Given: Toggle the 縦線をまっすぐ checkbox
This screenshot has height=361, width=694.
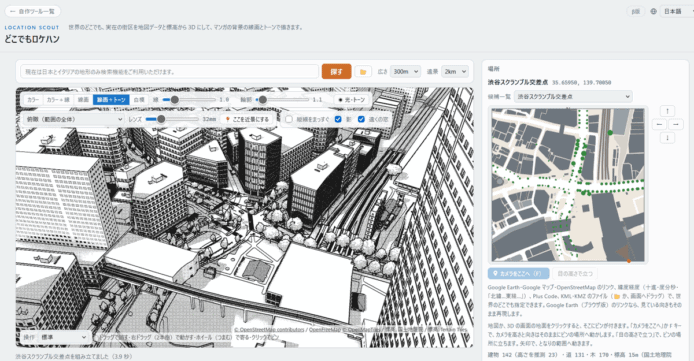Looking at the screenshot, I should pos(289,119).
